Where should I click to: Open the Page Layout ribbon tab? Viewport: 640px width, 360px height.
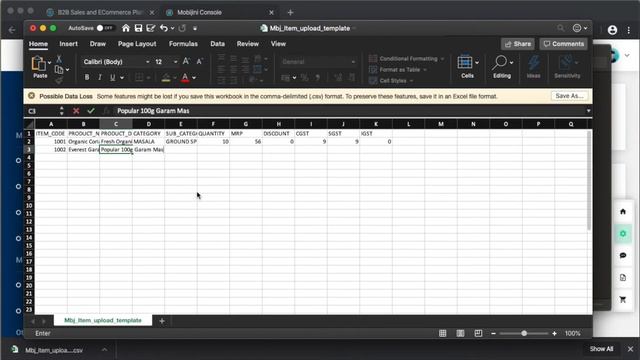pos(137,44)
